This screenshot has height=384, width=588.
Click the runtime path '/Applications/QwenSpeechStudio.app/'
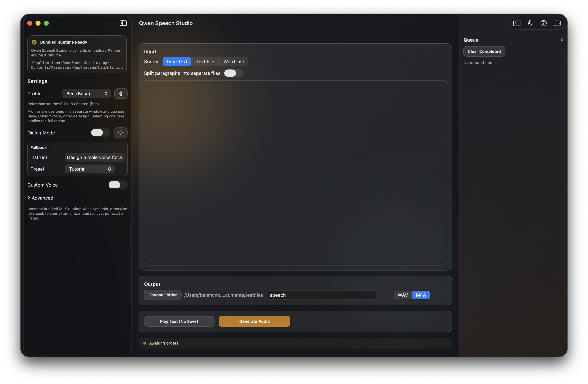point(70,63)
